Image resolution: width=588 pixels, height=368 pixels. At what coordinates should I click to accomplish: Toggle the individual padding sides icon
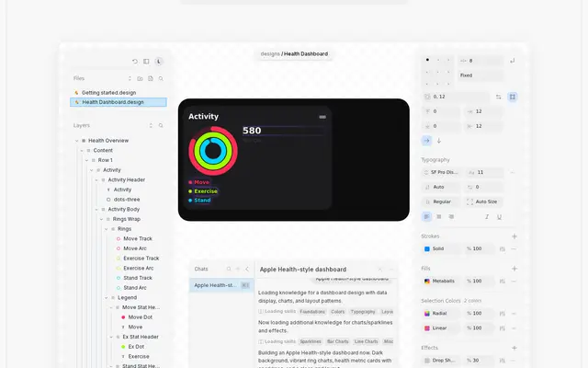click(x=513, y=97)
